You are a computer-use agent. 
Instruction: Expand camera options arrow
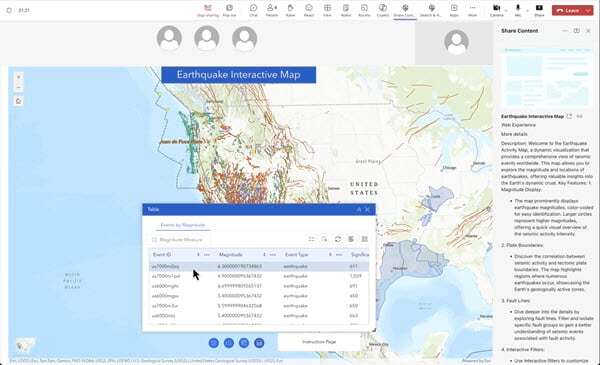(506, 10)
